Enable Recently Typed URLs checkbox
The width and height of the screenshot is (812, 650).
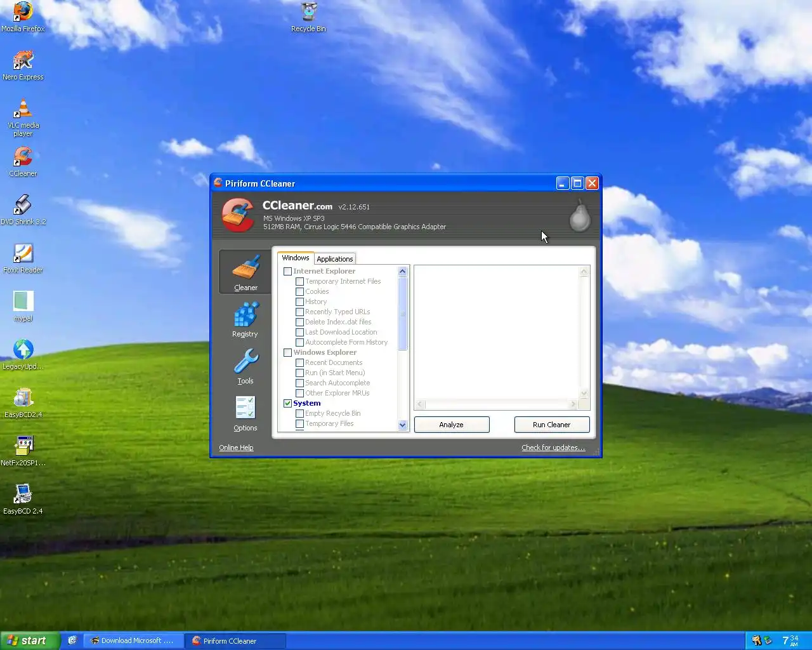(299, 312)
